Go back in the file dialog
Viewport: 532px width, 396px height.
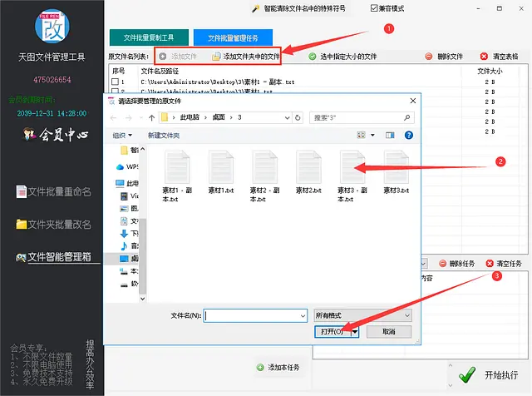(113, 118)
